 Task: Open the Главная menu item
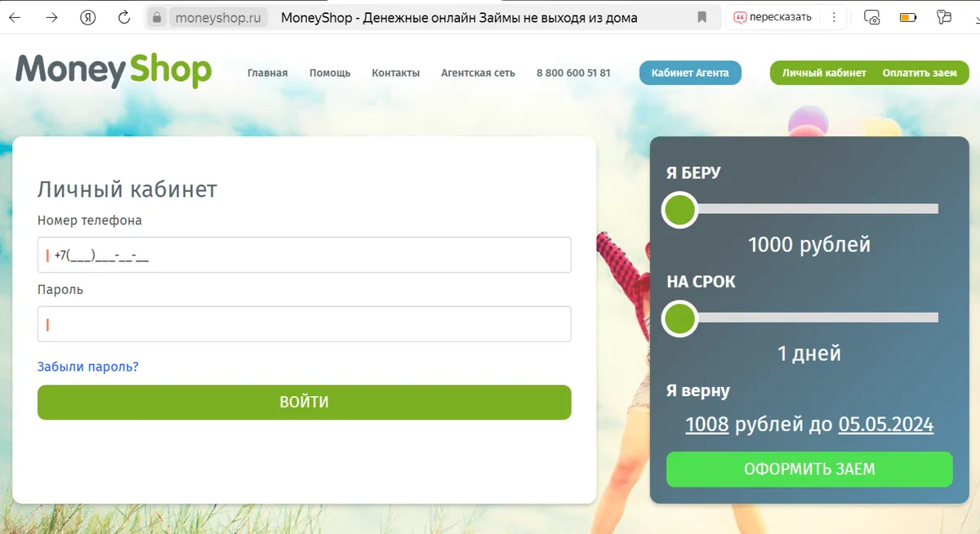267,73
